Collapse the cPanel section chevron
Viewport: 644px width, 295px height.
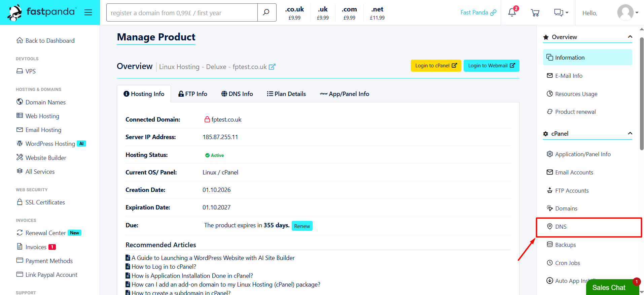tap(630, 133)
